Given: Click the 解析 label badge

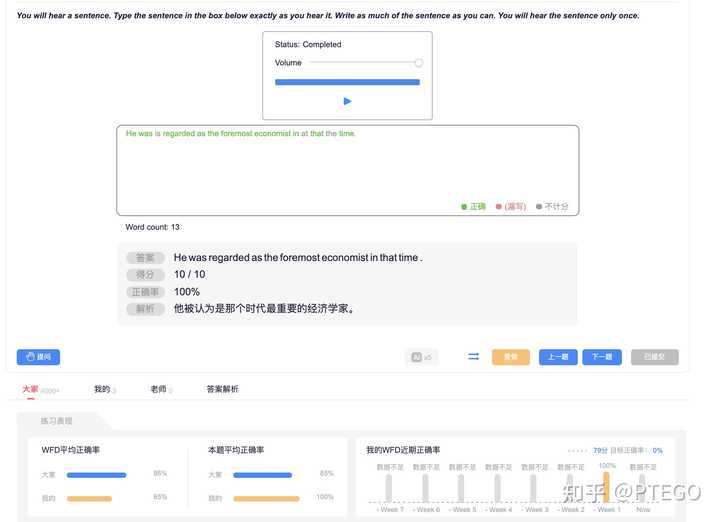Looking at the screenshot, I should [x=145, y=309].
